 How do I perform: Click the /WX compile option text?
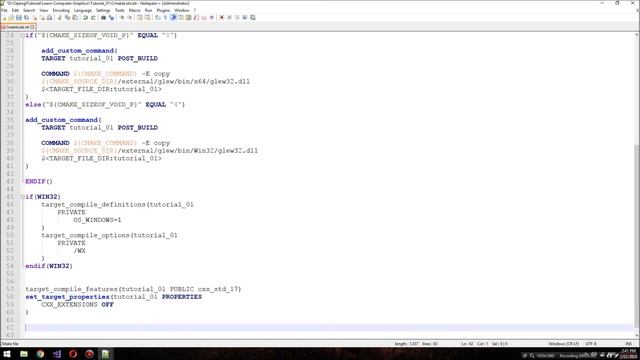click(x=80, y=251)
